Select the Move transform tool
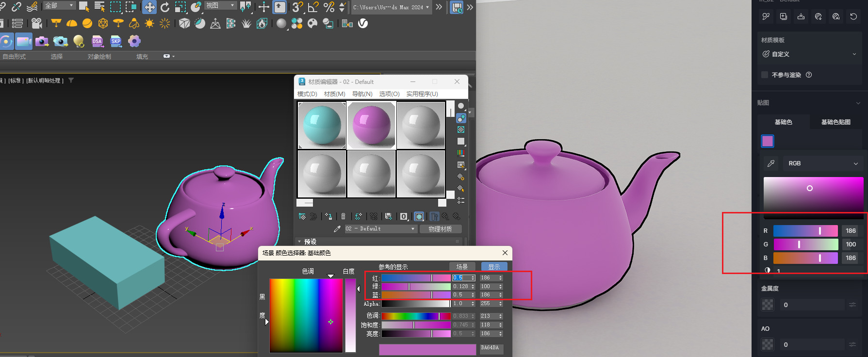The height and width of the screenshot is (357, 868). (x=149, y=7)
